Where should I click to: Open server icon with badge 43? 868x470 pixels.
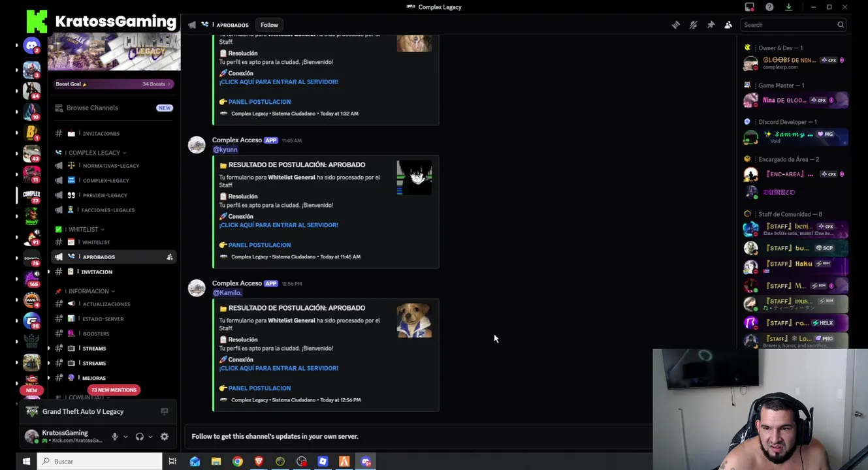31,154
